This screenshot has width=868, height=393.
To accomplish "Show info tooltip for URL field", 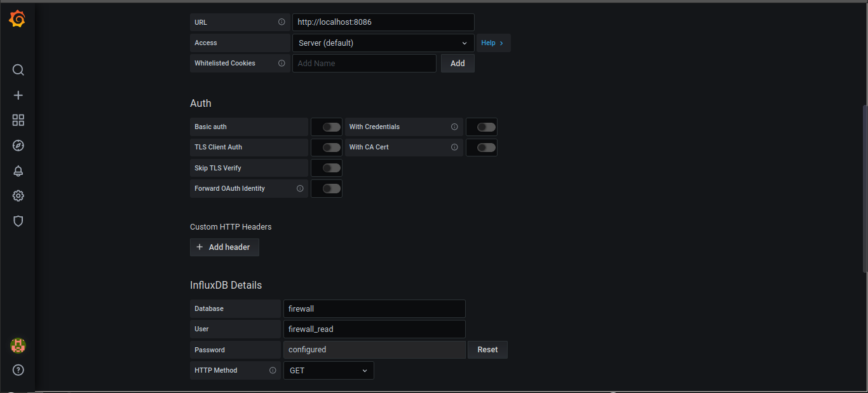I will [x=281, y=22].
